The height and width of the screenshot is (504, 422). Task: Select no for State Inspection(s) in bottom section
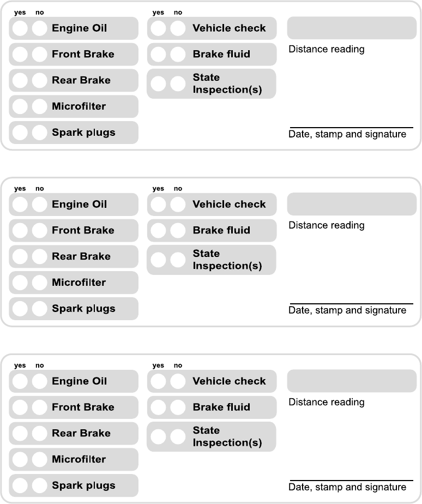(x=178, y=437)
